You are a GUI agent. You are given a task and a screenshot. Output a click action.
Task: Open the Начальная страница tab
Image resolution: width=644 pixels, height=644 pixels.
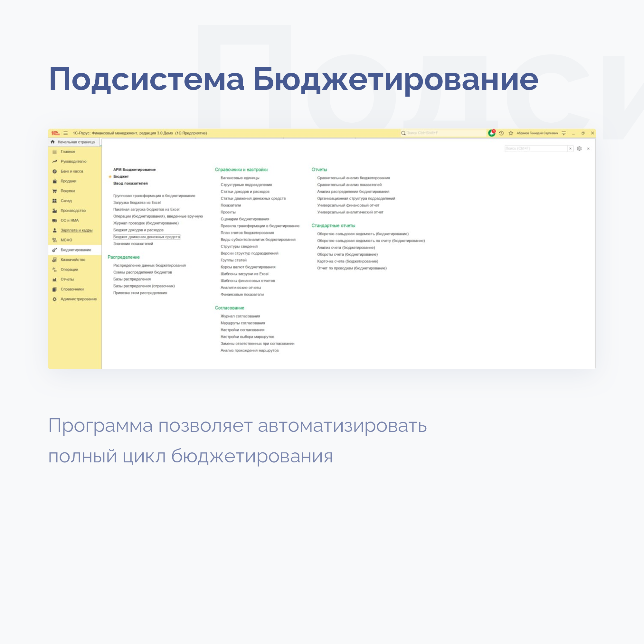pyautogui.click(x=76, y=142)
